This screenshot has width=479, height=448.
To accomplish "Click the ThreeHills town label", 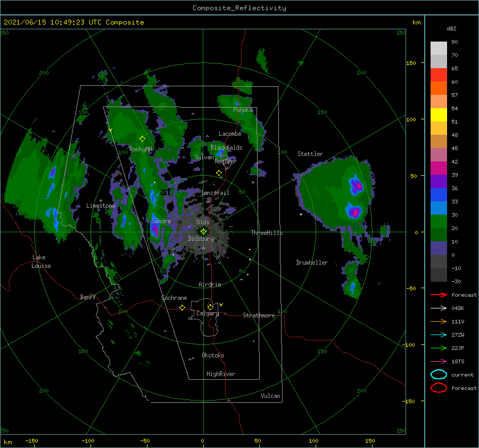I will (267, 233).
